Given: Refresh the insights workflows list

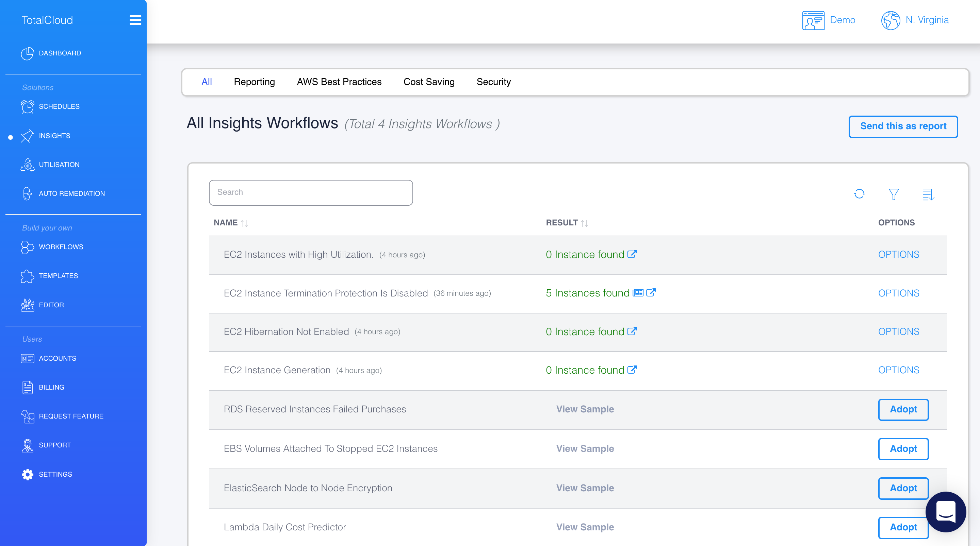Looking at the screenshot, I should 860,194.
